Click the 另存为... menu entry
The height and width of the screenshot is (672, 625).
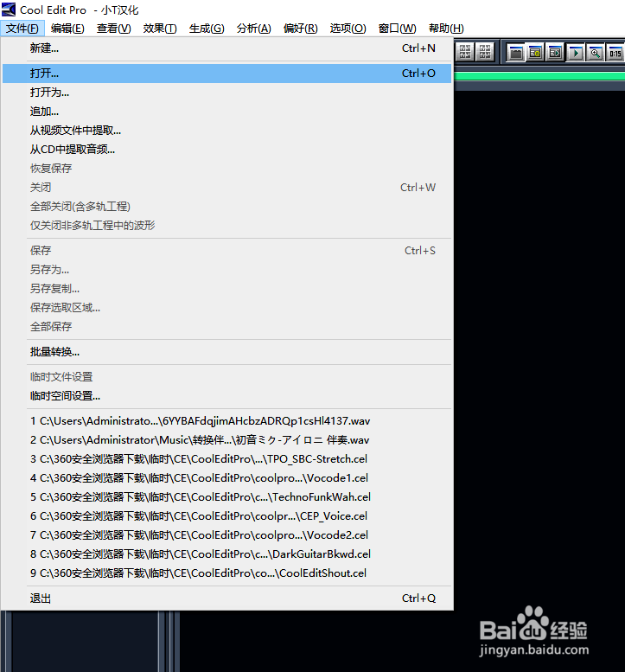[227, 270]
